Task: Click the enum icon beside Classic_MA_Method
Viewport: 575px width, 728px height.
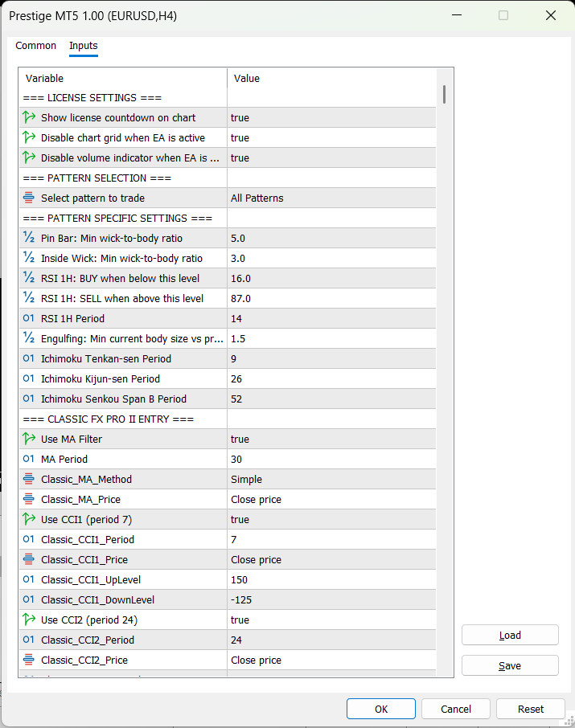Action: (29, 479)
